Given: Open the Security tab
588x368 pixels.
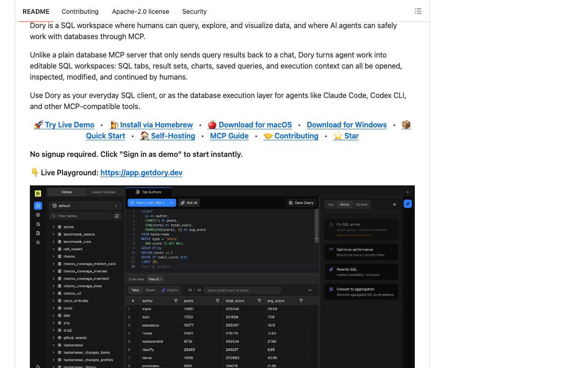Looking at the screenshot, I should [x=194, y=11].
